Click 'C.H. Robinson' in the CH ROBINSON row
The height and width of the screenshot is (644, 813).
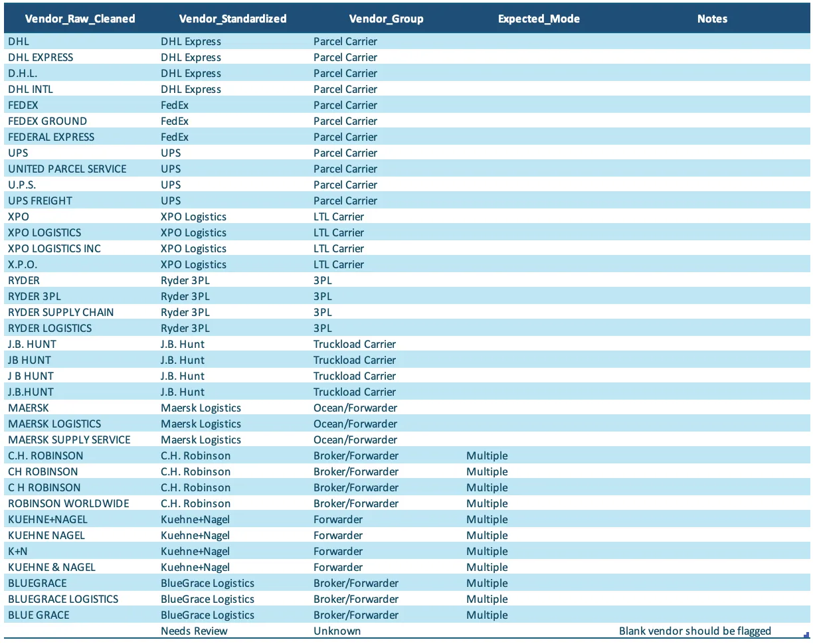coord(196,471)
